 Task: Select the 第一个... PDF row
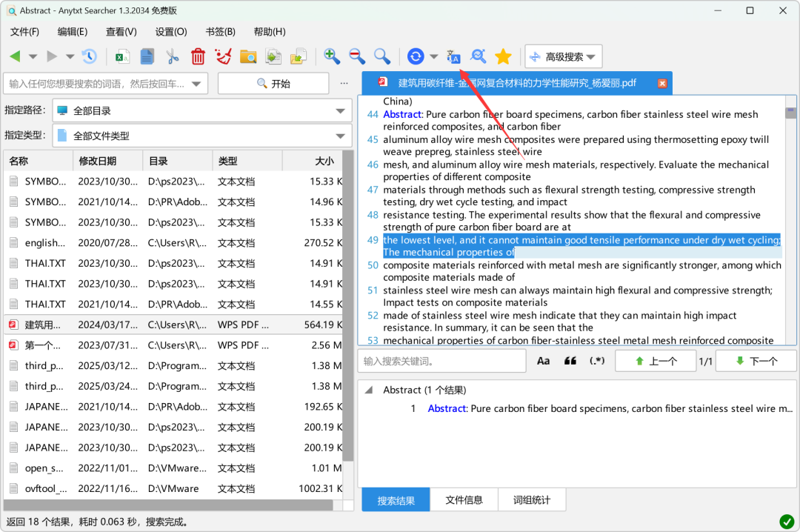(173, 345)
